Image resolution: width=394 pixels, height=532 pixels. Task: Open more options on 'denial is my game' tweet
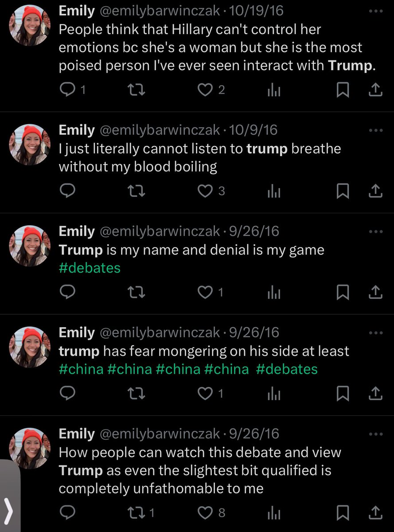coord(375,231)
